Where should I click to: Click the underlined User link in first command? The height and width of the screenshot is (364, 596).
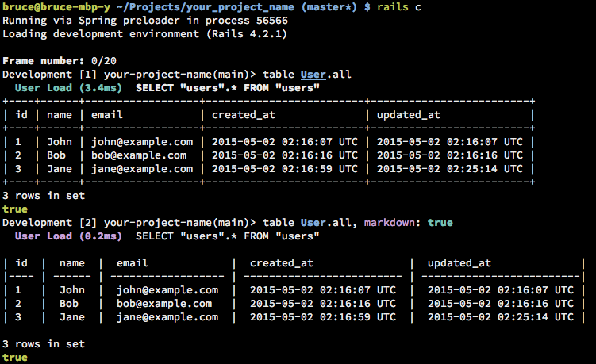point(313,75)
